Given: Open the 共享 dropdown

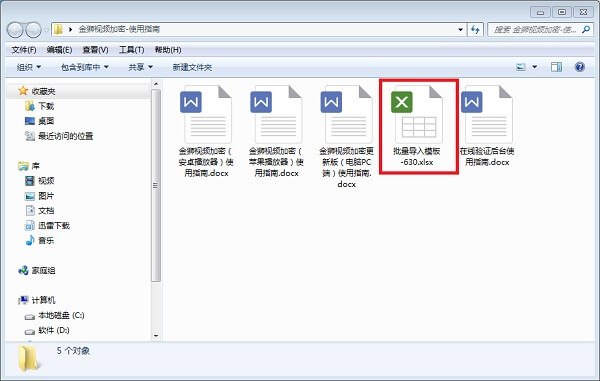Looking at the screenshot, I should (140, 67).
